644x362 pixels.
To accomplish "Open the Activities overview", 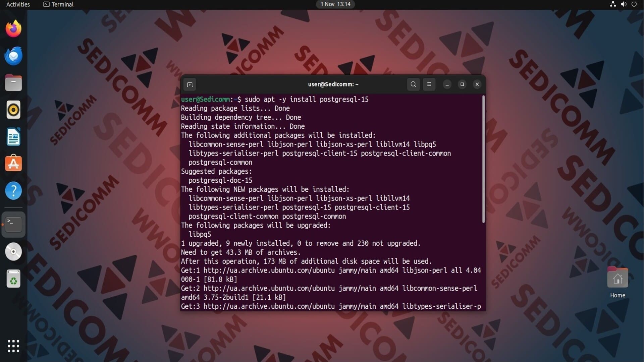I will click(x=18, y=4).
